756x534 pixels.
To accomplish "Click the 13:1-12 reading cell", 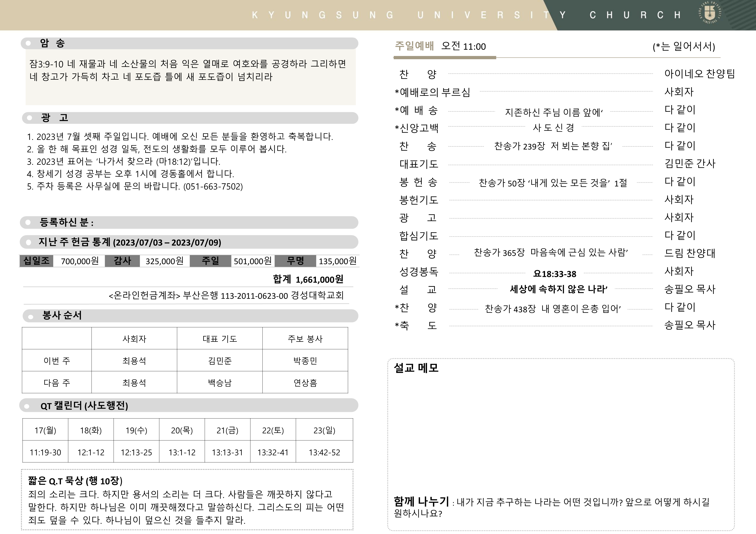I will pyautogui.click(x=182, y=452).
